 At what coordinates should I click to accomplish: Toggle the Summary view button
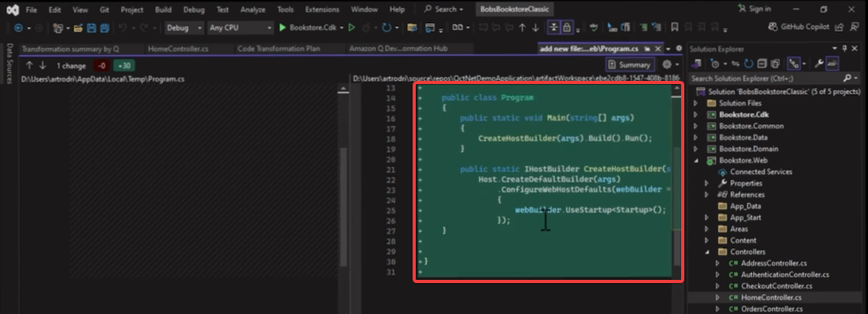[x=629, y=65]
